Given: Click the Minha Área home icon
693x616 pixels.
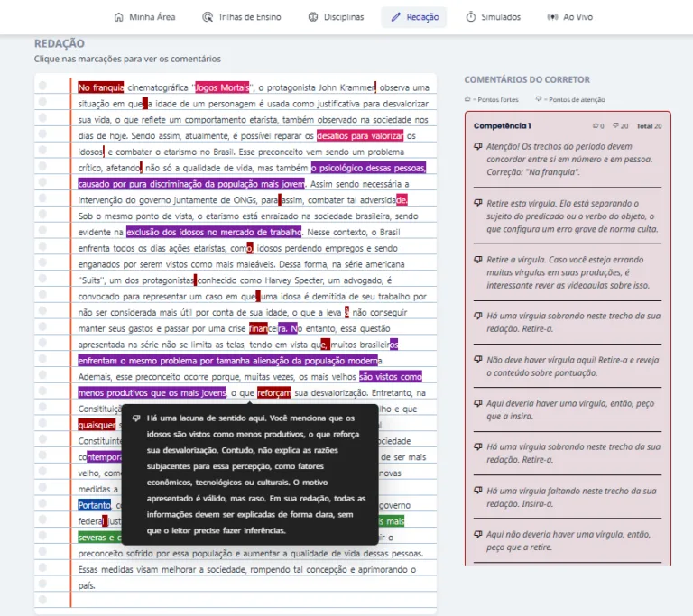Looking at the screenshot, I should pyautogui.click(x=118, y=17).
